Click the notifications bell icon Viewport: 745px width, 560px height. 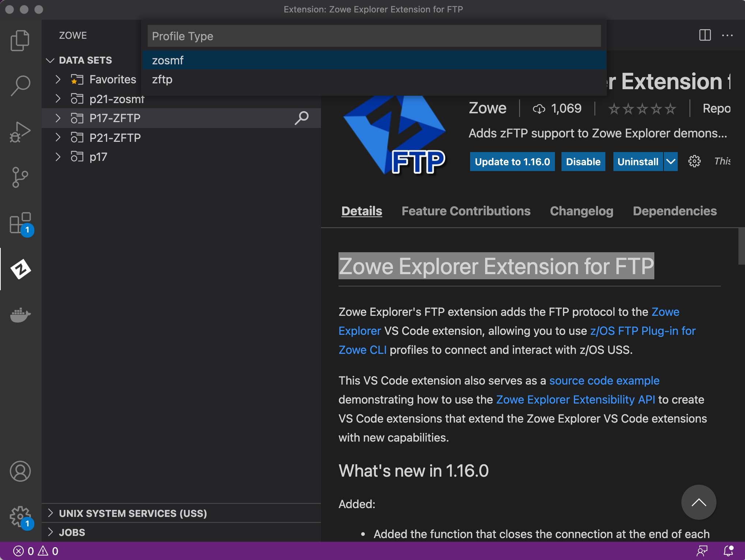click(729, 551)
